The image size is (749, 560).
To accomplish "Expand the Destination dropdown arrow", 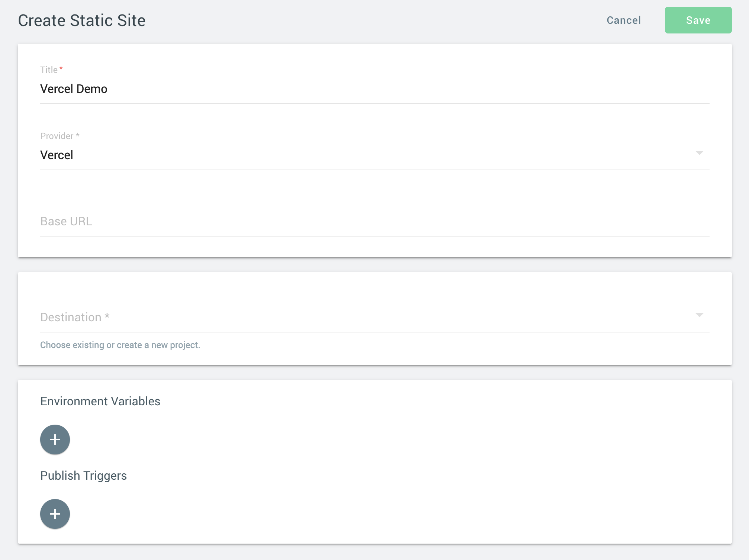I will [x=699, y=315].
